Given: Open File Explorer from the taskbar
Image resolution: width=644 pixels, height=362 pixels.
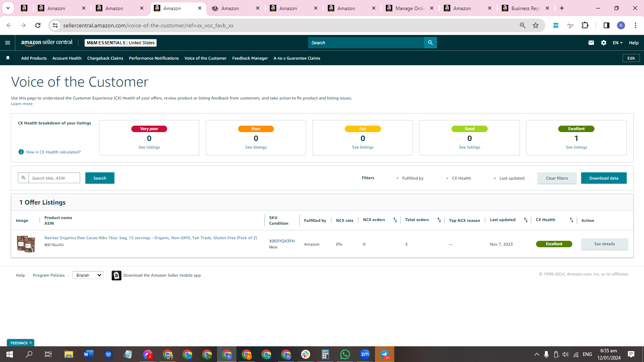Looking at the screenshot, I should click(69, 354).
